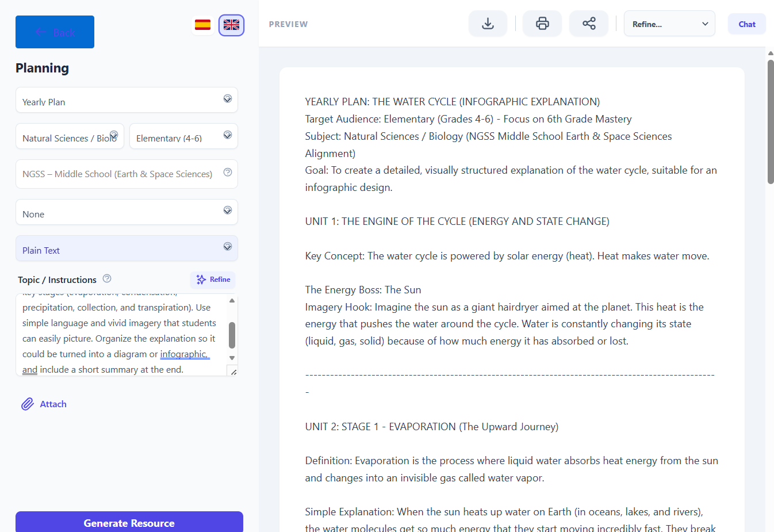The image size is (774, 532).
Task: Open the Yearly Plan dropdown
Action: point(127,101)
